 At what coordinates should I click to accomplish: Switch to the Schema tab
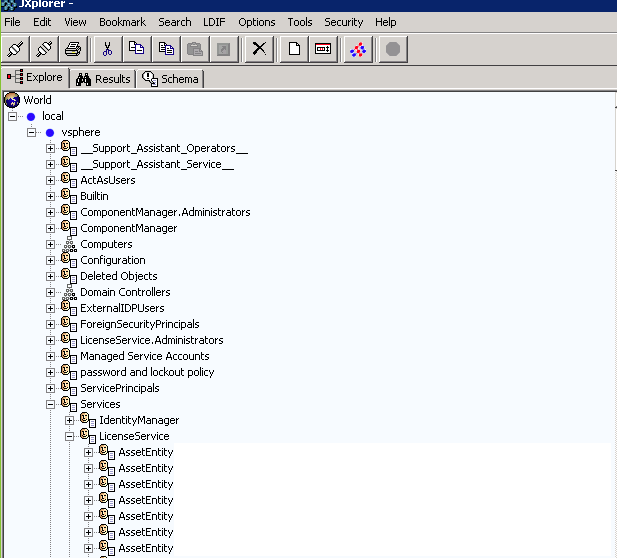point(170,79)
